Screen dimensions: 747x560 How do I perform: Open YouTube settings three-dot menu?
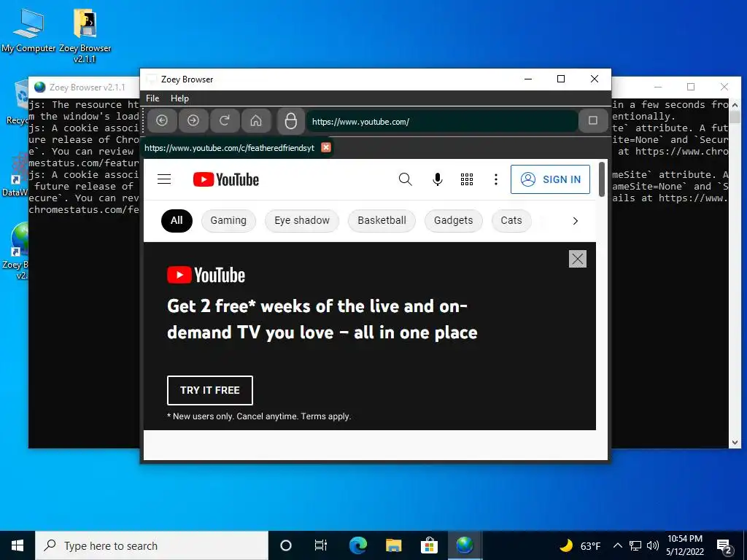tap(496, 179)
